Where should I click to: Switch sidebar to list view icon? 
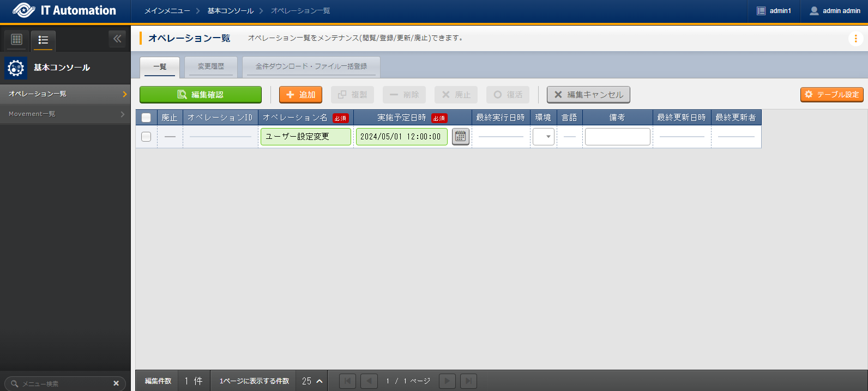[x=43, y=40]
